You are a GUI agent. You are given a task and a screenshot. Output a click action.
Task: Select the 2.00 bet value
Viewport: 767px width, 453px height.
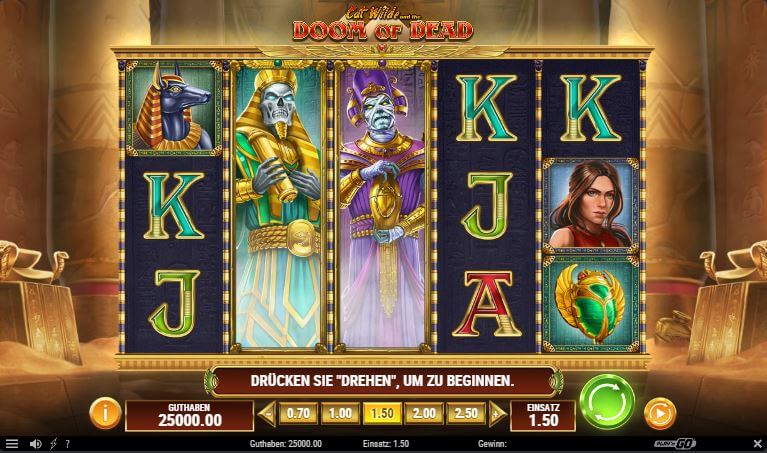(x=424, y=413)
